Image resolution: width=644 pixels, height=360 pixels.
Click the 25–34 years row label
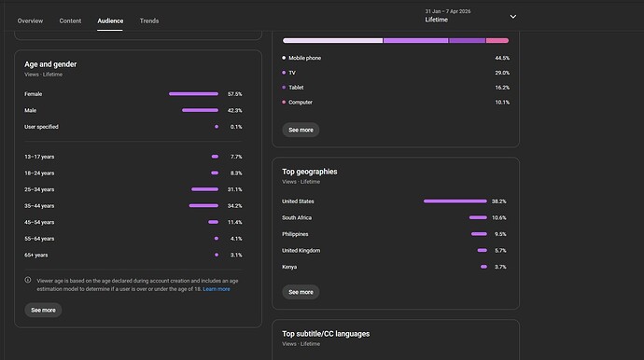(39, 189)
